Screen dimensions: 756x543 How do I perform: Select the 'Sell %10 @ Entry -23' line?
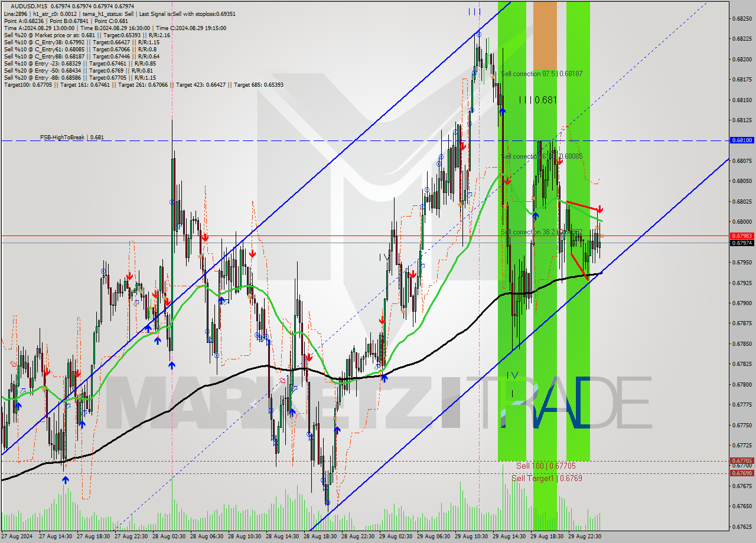80,63
